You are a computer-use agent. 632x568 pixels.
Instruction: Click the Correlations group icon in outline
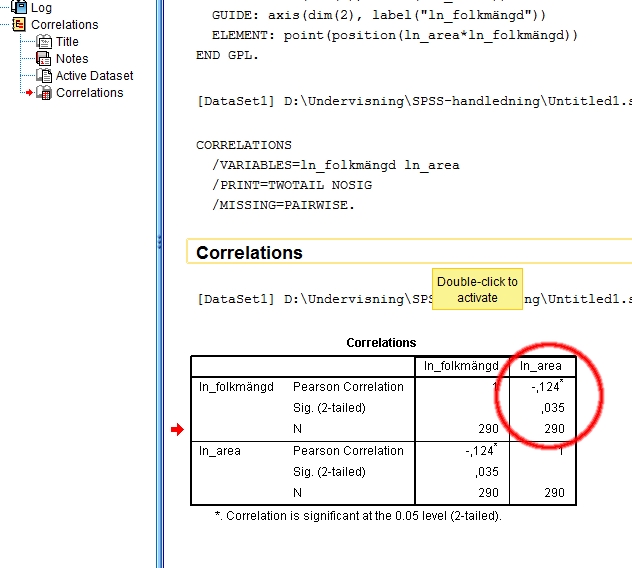tap(19, 24)
